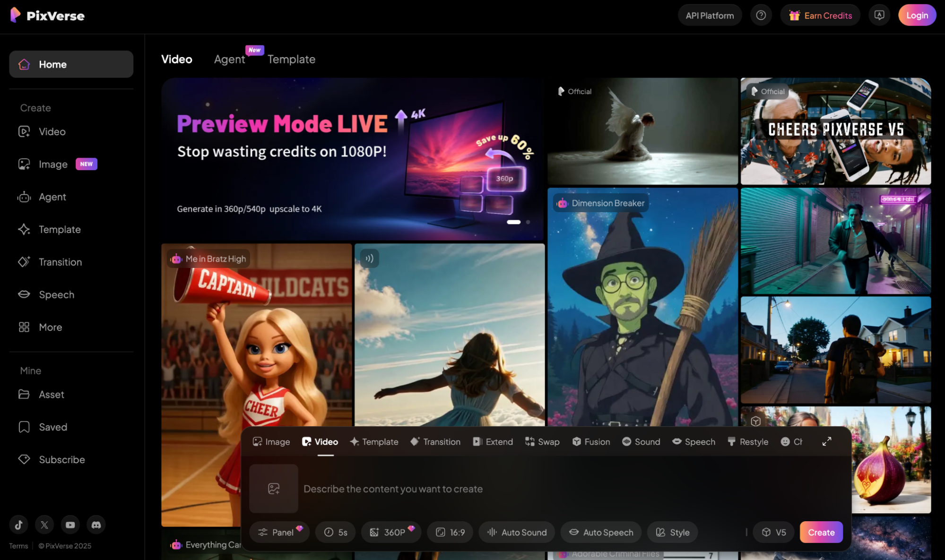
Task: Open Video in the Create sidebar
Action: click(71, 131)
